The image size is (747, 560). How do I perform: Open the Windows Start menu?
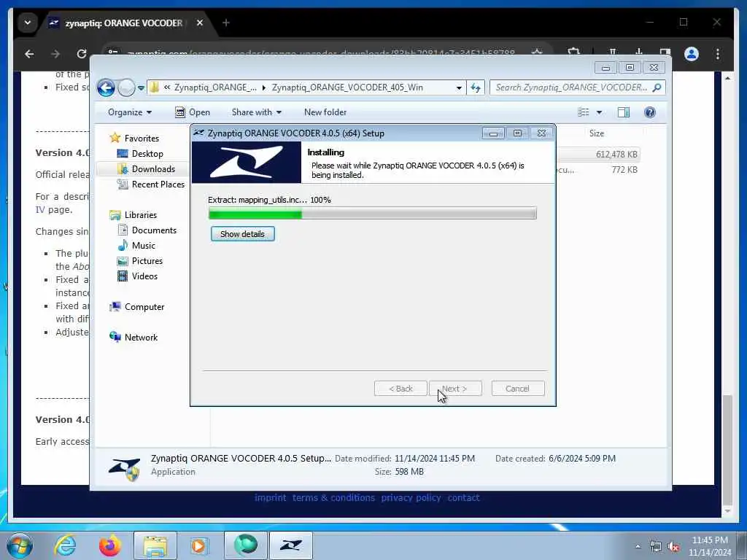pos(20,545)
